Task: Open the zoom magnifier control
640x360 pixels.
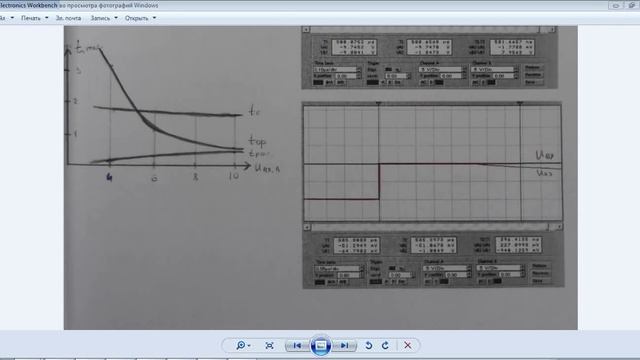Action: click(x=243, y=345)
